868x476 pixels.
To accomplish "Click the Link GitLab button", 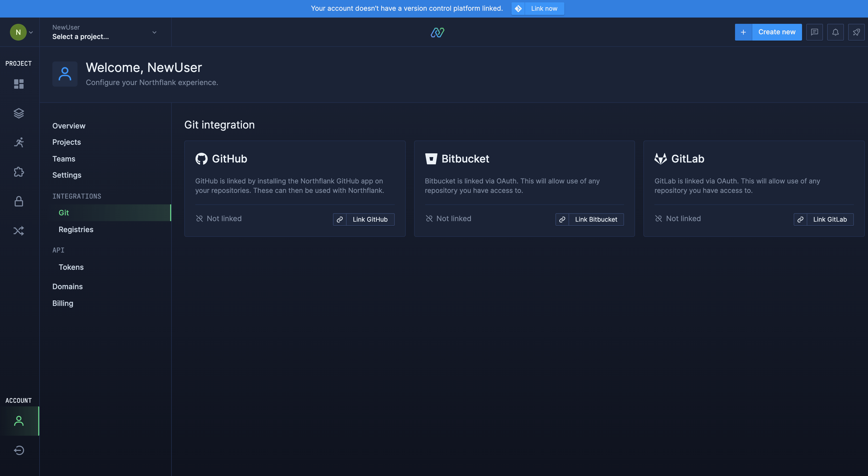I will coord(824,219).
